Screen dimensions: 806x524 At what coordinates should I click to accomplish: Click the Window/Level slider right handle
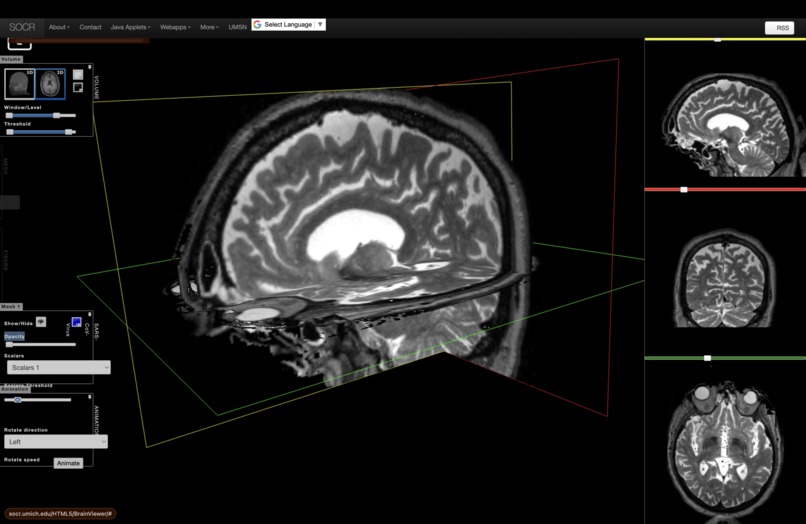click(x=57, y=115)
